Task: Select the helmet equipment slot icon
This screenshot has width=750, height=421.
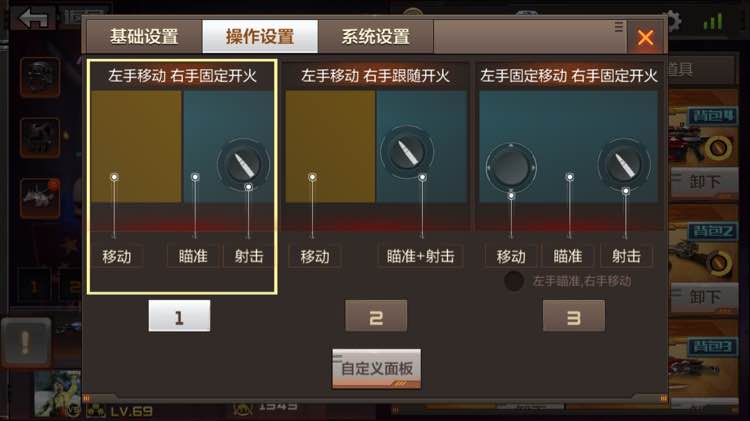Action: click(40, 77)
